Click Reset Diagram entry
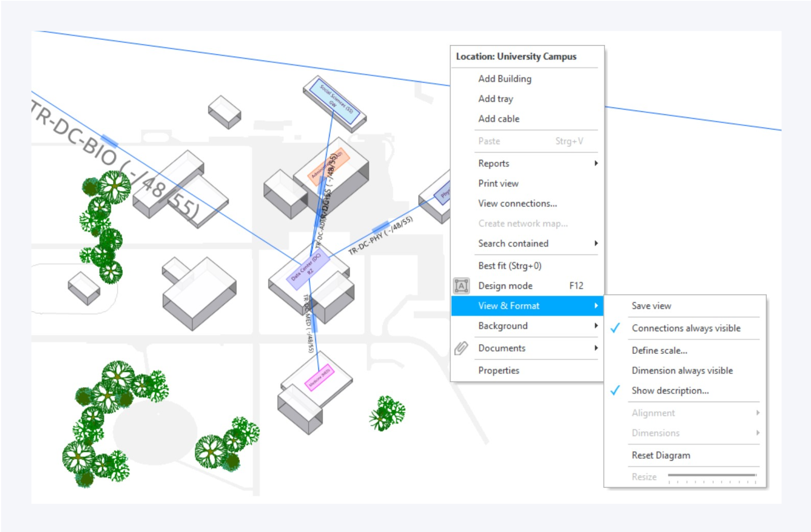Image resolution: width=811 pixels, height=532 pixels. coord(661,455)
